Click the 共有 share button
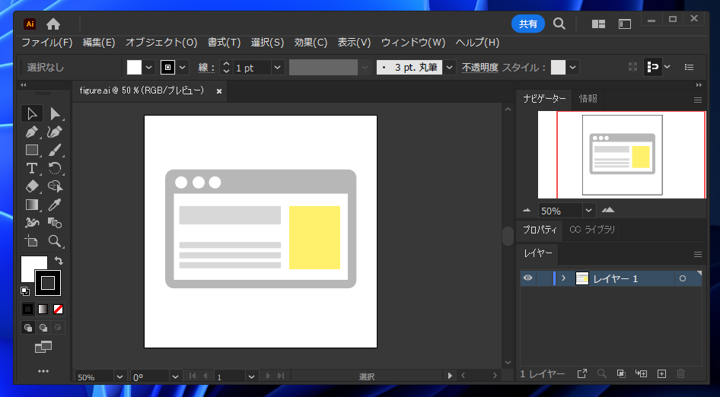The image size is (720, 397). pos(528,24)
